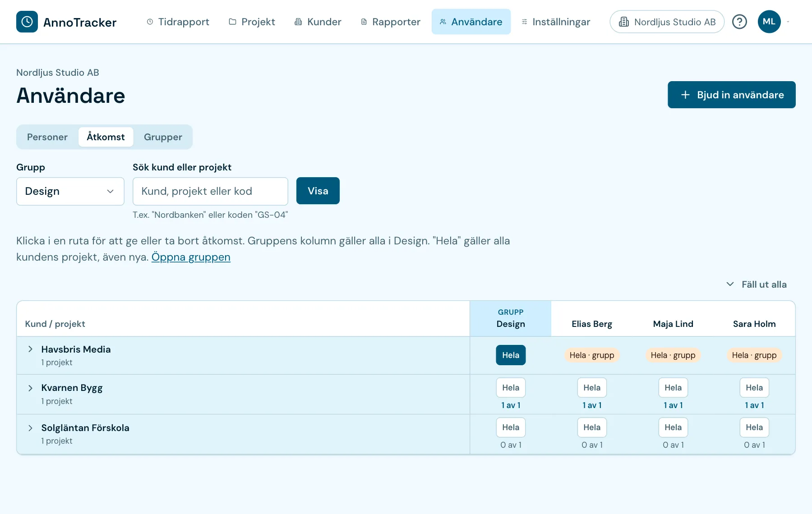
Task: Click Maja Lind's Hela · grupp badge on Havsbris Media
Action: pyautogui.click(x=673, y=355)
